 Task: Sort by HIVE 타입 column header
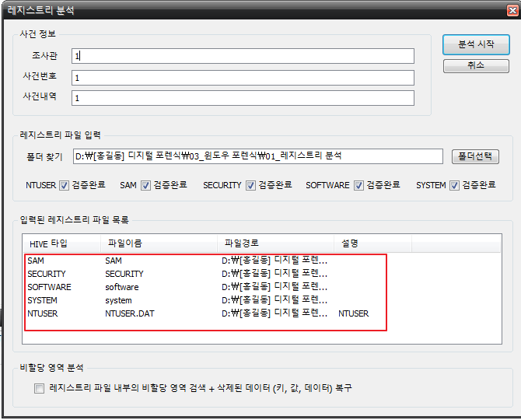[x=61, y=243]
